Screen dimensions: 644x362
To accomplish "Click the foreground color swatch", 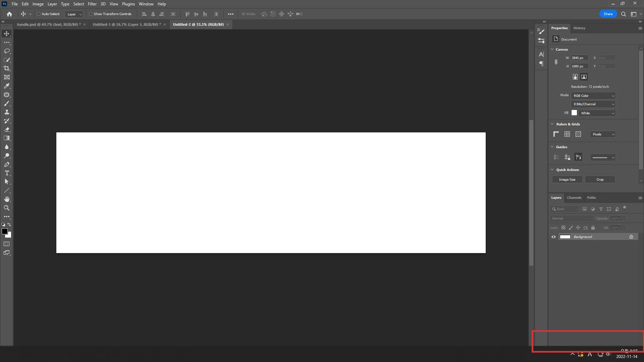I will [x=5, y=231].
